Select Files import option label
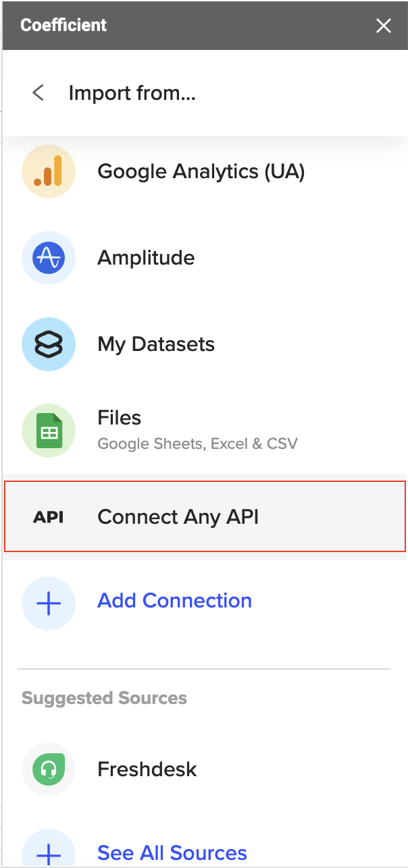This screenshot has height=868, width=408. [x=120, y=418]
